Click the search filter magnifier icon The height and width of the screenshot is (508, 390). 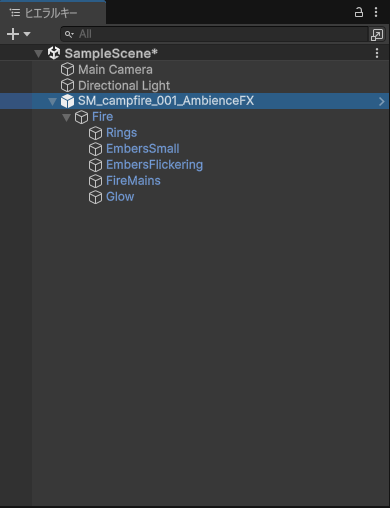69,34
